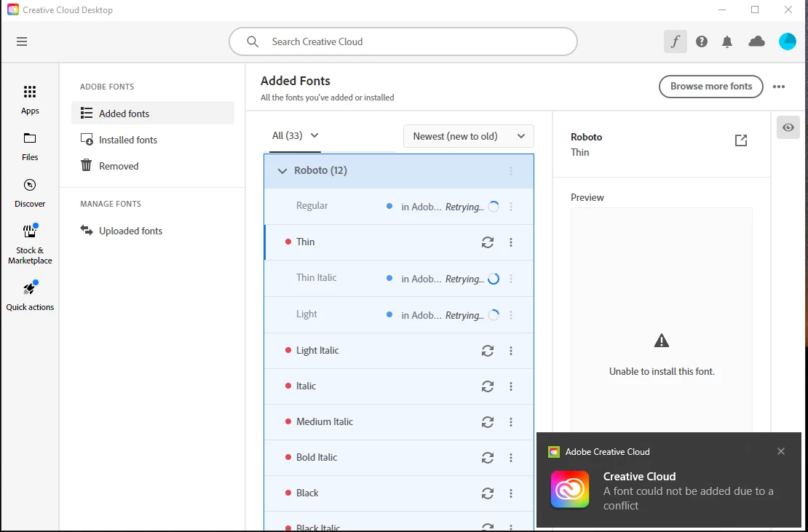The height and width of the screenshot is (532, 808).
Task: Retry installing Bold Italic font
Action: (488, 457)
